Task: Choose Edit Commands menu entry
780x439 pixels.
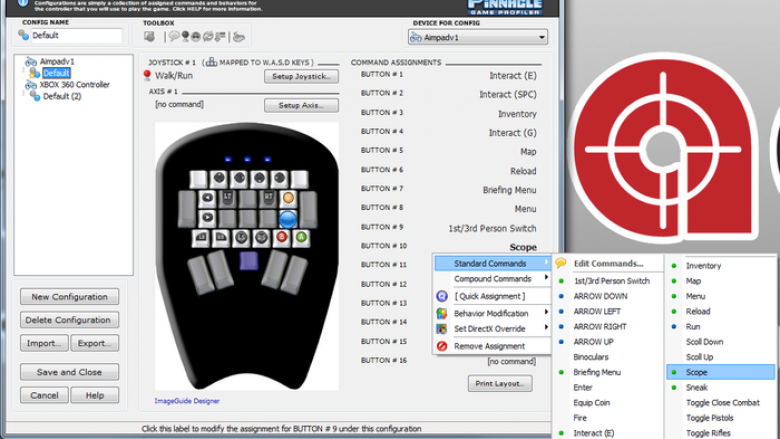Action: pyautogui.click(x=608, y=263)
